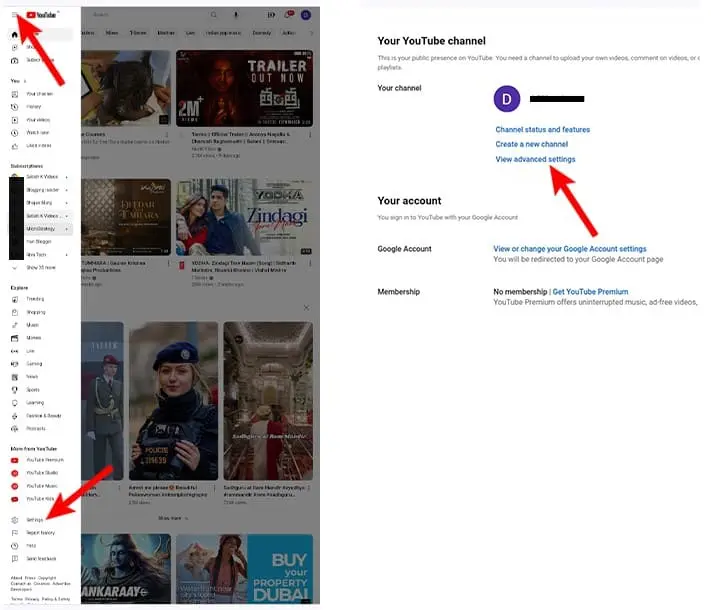The height and width of the screenshot is (610, 711).
Task: Open the notifications bell
Action: [288, 15]
